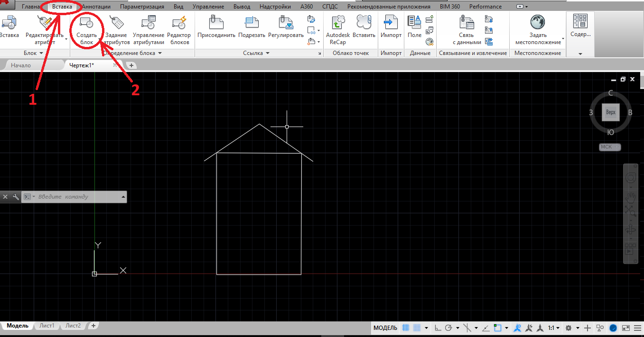The height and width of the screenshot is (337, 644).
Task: Click Верх face on ViewCube
Action: tap(611, 112)
